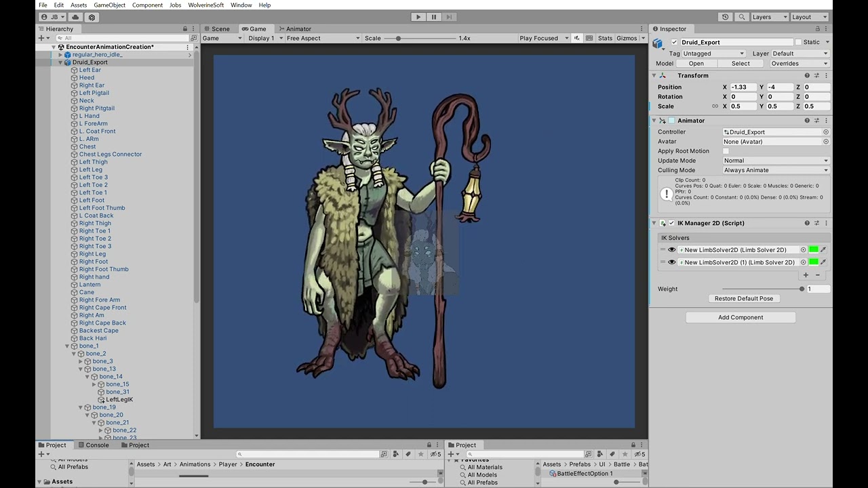Open the GameObject menu
This screenshot has height=488, width=868.
(x=109, y=5)
